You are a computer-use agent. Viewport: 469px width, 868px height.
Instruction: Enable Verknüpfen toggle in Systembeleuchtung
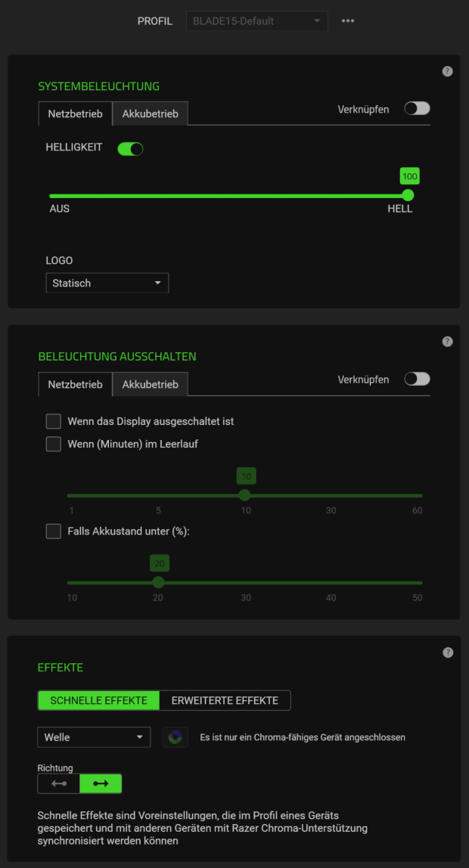417,109
